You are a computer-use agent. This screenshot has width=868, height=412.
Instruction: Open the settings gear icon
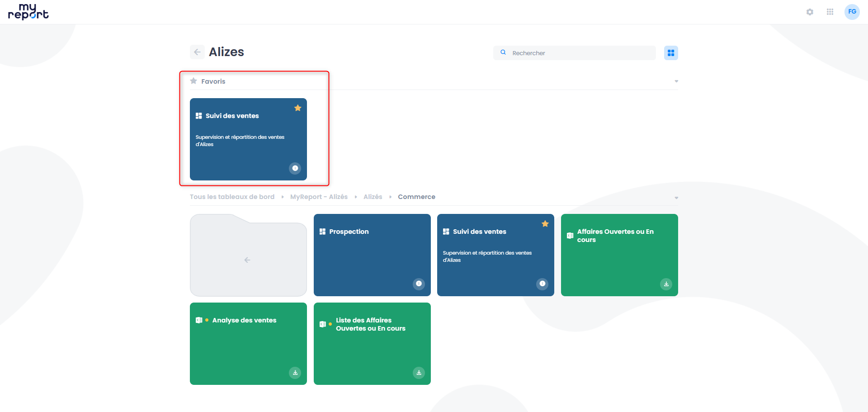pyautogui.click(x=810, y=12)
